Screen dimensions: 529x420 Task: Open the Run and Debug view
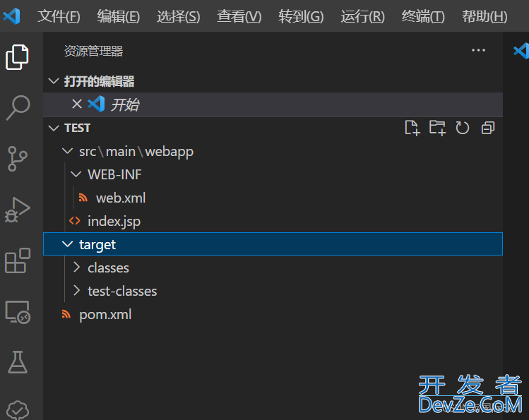point(17,210)
